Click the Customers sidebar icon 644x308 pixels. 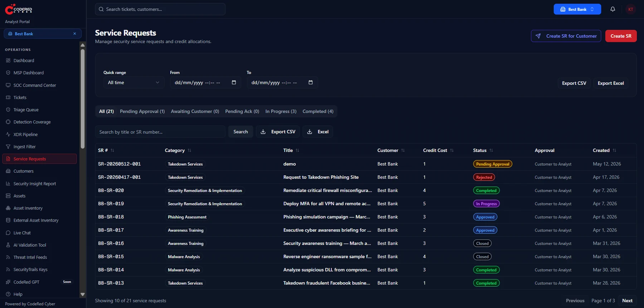coord(8,171)
